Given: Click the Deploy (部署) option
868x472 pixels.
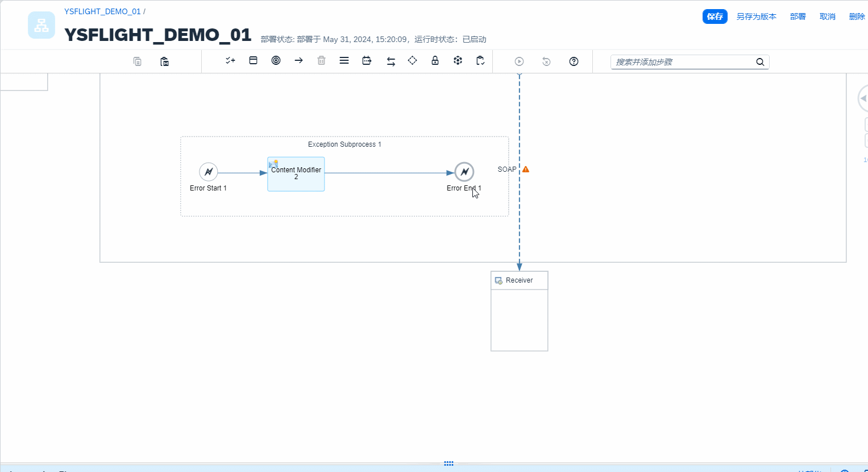Looking at the screenshot, I should (798, 16).
